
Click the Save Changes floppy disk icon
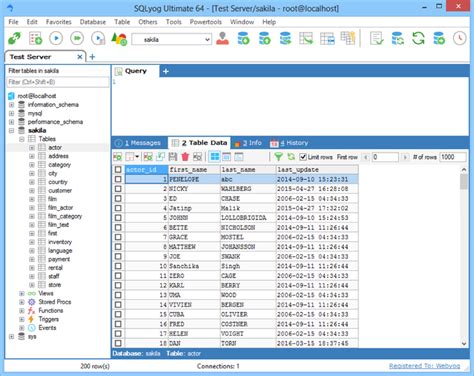173,156
